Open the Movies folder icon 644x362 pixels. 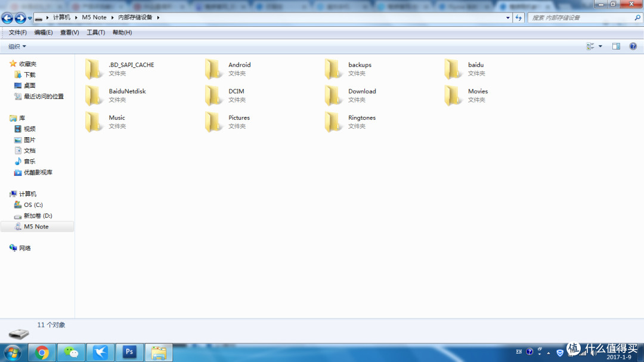coord(453,95)
